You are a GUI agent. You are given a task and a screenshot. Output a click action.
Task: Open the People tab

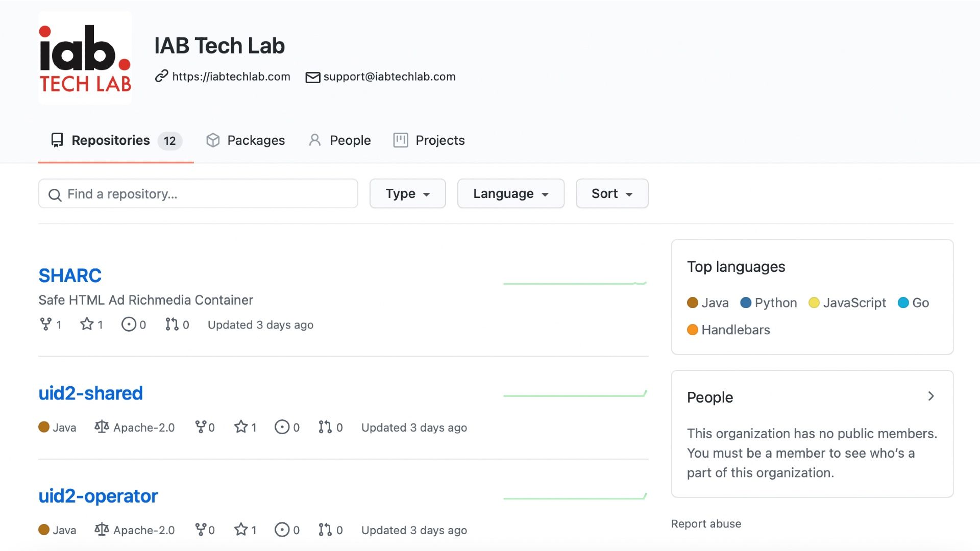[339, 140]
